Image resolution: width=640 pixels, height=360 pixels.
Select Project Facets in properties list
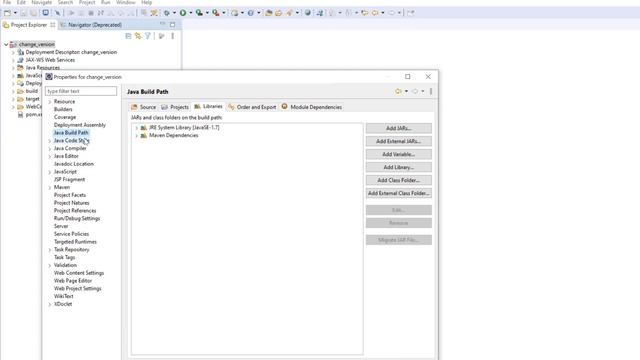pyautogui.click(x=70, y=195)
